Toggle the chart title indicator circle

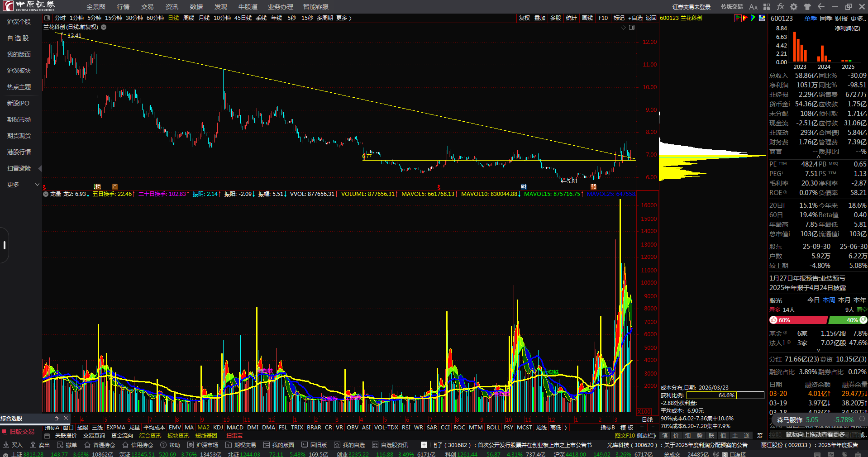coord(104,27)
